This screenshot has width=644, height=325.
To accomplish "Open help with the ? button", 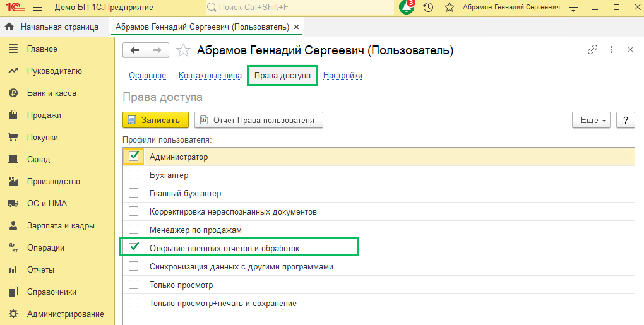I will 626,121.
